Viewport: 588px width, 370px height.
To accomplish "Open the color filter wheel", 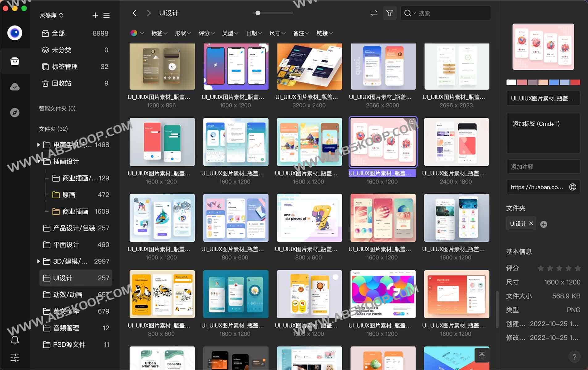I will [x=135, y=33].
